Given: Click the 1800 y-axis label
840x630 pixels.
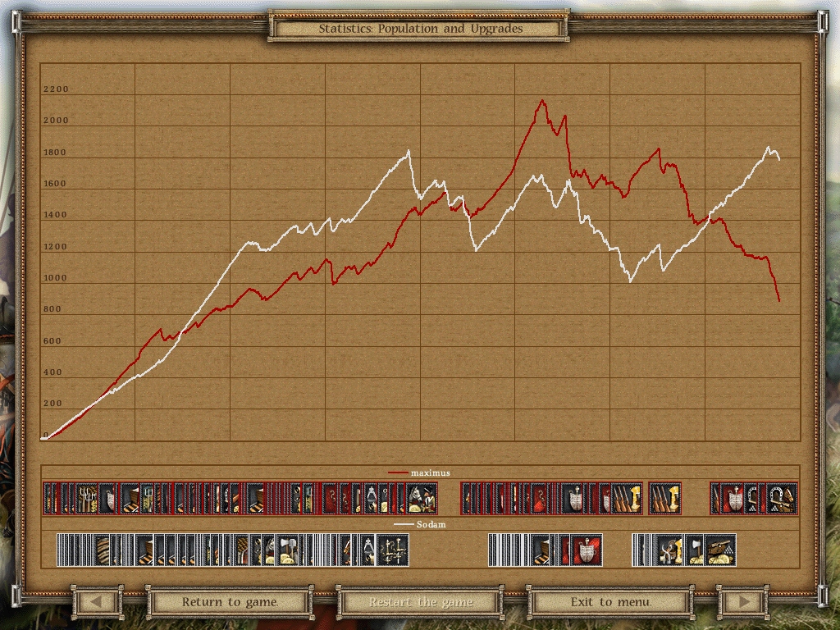Looking at the screenshot, I should 55,153.
